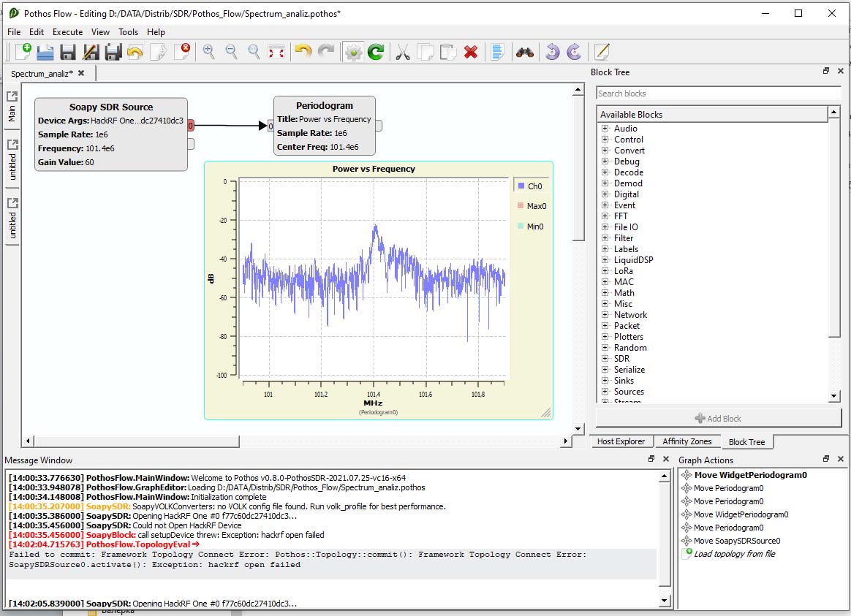Expand the Control category

pyautogui.click(x=605, y=140)
